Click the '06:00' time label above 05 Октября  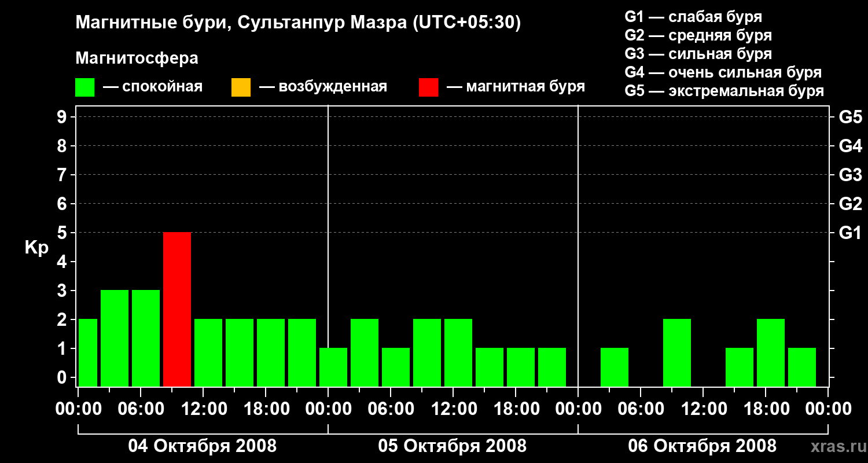pos(391,409)
